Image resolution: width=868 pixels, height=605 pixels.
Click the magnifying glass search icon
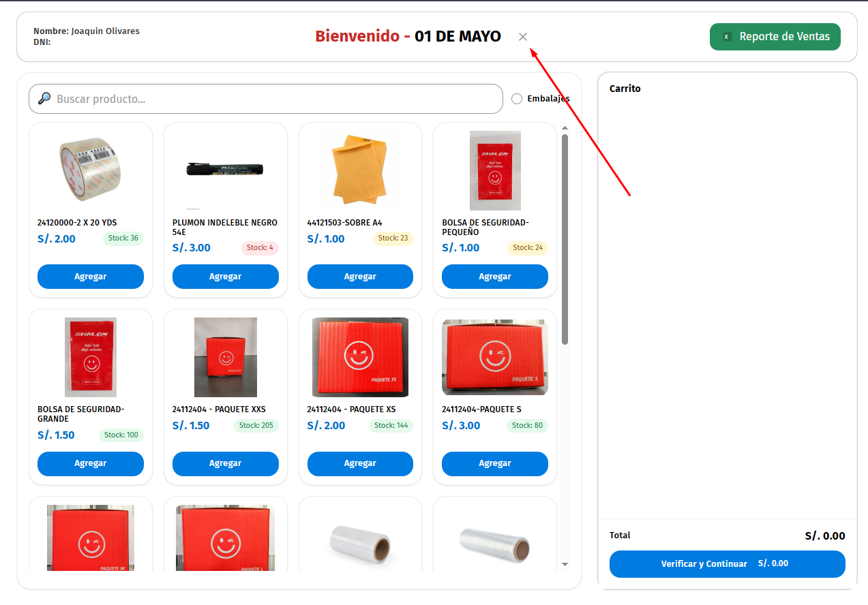pos(44,99)
